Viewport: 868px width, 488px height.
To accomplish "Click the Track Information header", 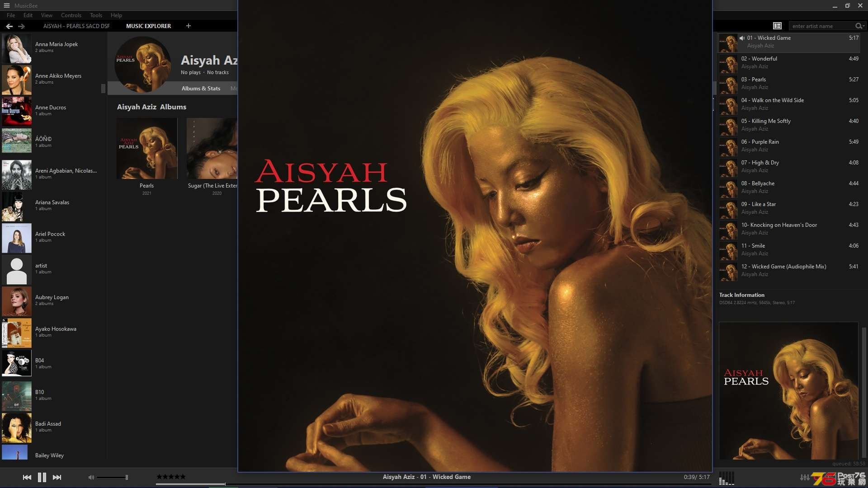I will click(x=741, y=295).
